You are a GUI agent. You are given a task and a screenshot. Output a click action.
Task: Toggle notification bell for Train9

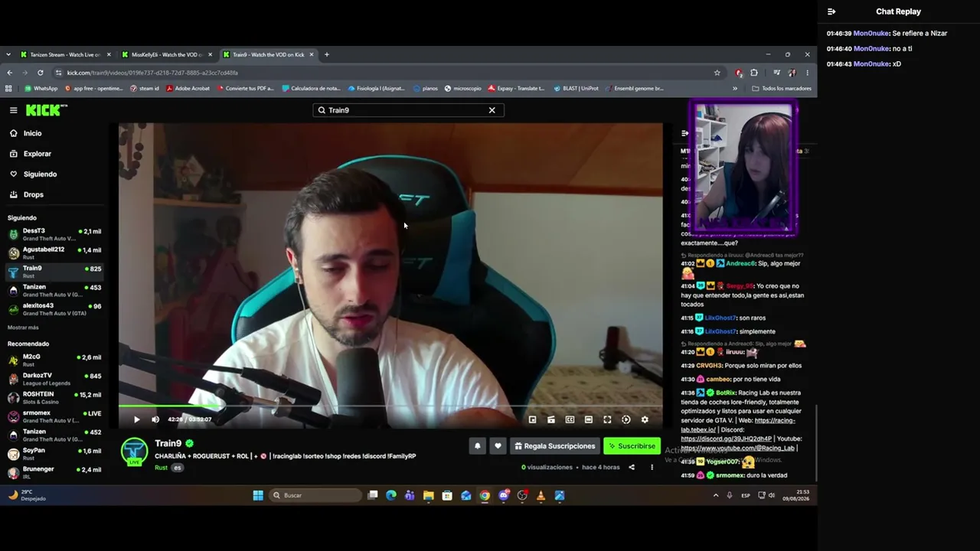tap(477, 446)
